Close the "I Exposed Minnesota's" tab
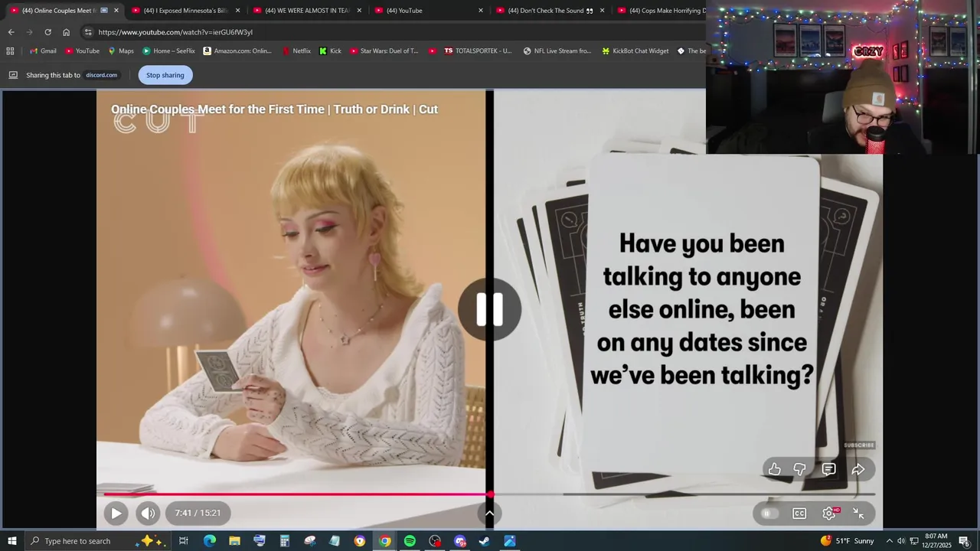This screenshot has width=980, height=551. [237, 11]
